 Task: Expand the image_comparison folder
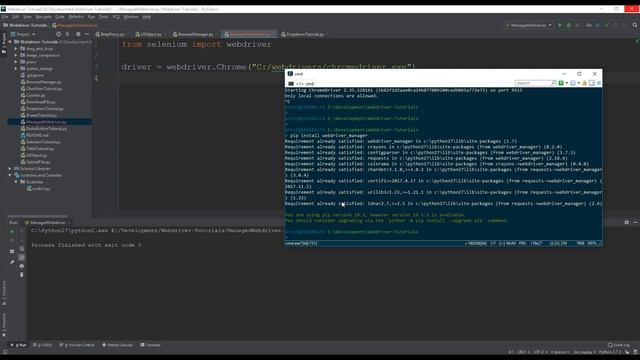pyautogui.click(x=16, y=55)
